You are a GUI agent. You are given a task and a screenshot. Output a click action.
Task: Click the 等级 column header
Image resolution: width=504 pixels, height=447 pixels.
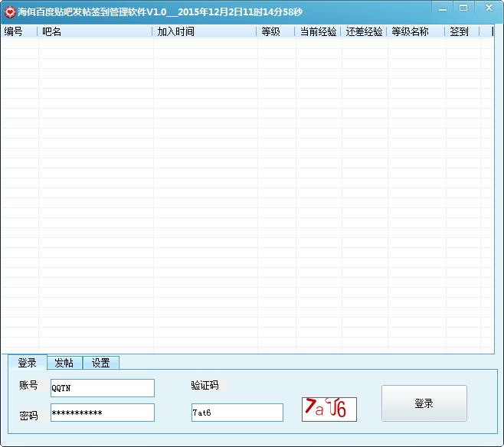(276, 31)
